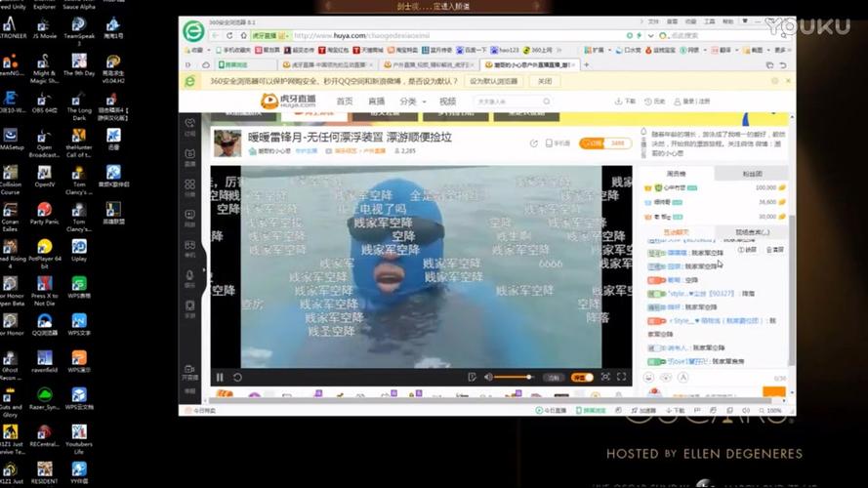Open Party Panic desktop shortcut
The image size is (868, 488).
(x=44, y=214)
